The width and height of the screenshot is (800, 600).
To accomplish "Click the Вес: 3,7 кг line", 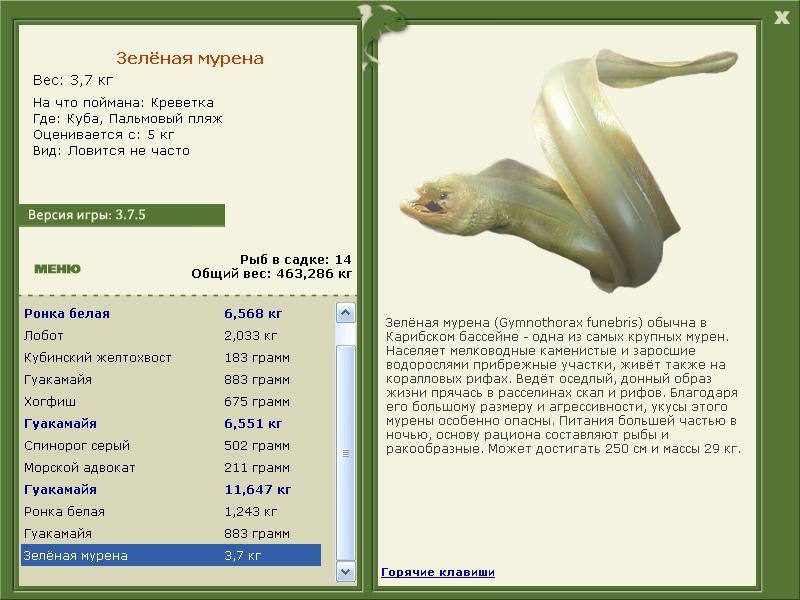I will [x=73, y=80].
